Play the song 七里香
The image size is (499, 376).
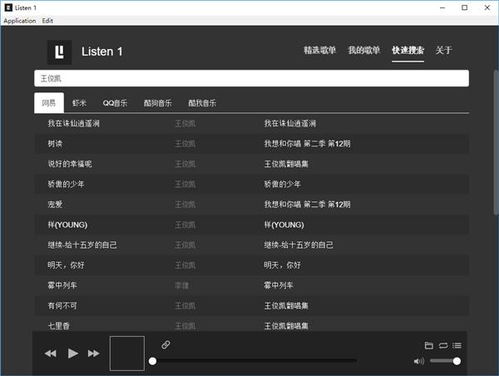59,326
